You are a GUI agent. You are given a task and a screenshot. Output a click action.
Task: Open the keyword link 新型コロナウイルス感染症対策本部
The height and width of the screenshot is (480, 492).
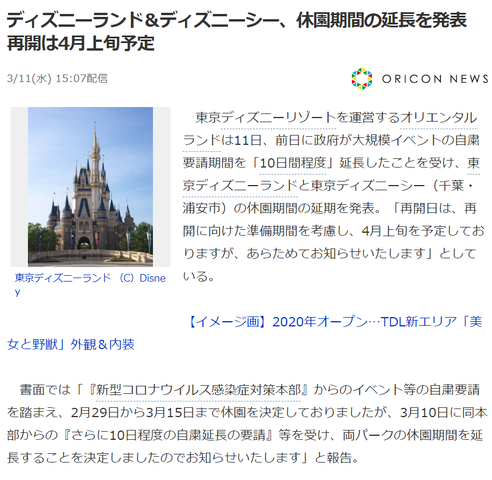[x=198, y=390]
